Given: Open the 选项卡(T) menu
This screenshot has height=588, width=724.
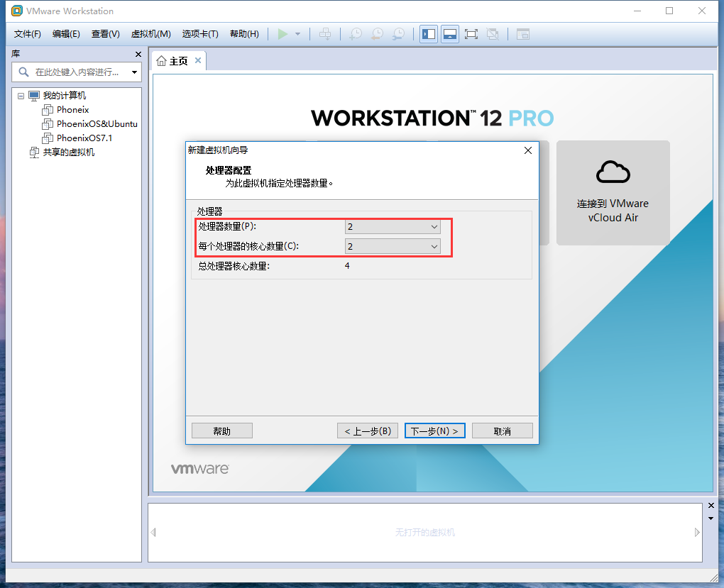Looking at the screenshot, I should pyautogui.click(x=200, y=34).
